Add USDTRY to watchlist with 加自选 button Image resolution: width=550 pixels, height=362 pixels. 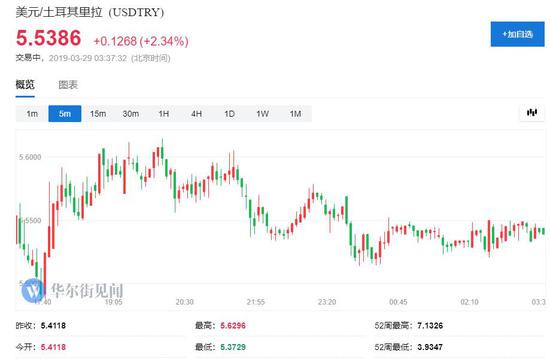[x=517, y=34]
